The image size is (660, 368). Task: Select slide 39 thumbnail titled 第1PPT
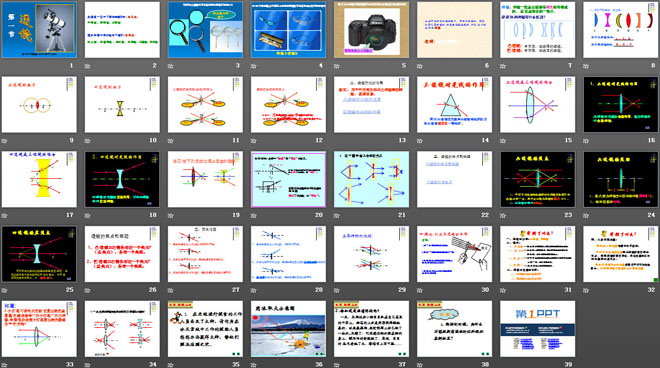point(538,329)
